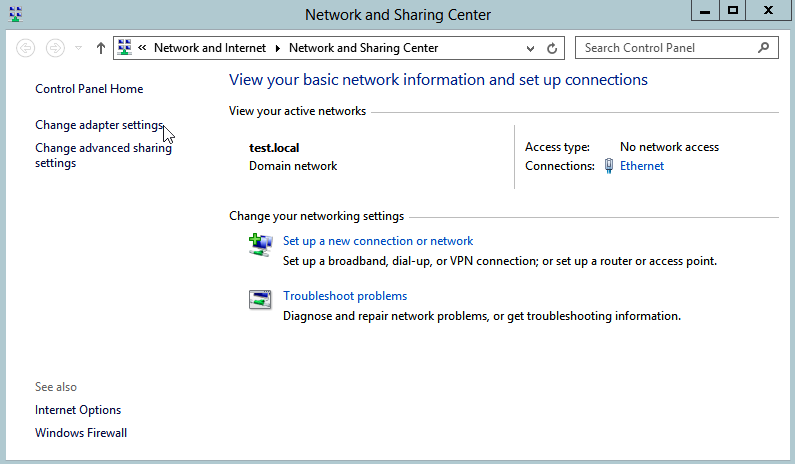This screenshot has width=795, height=464.
Task: Click the Forward navigation arrow
Action: (x=55, y=48)
